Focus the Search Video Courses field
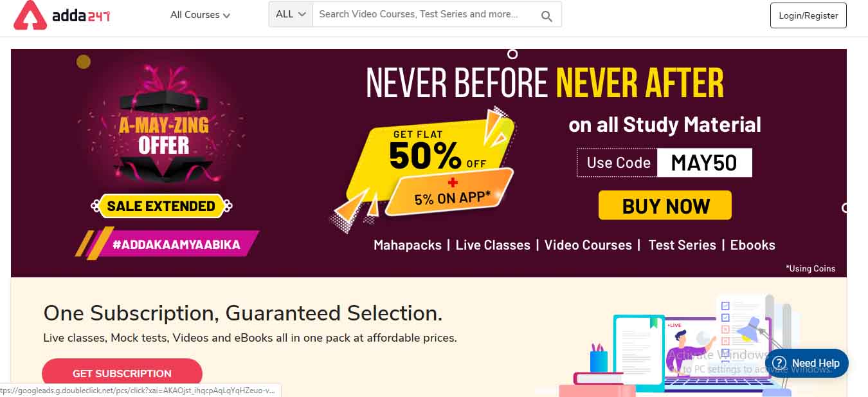 pyautogui.click(x=424, y=14)
